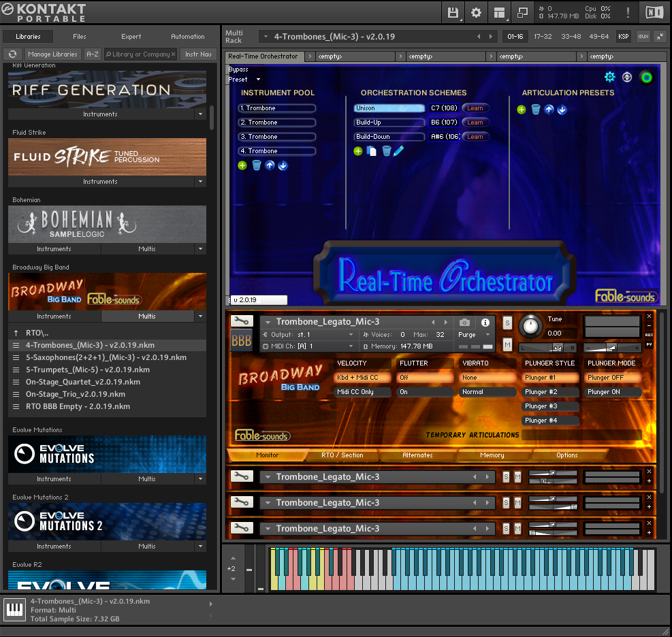Open workspace layout panel icon

(499, 12)
